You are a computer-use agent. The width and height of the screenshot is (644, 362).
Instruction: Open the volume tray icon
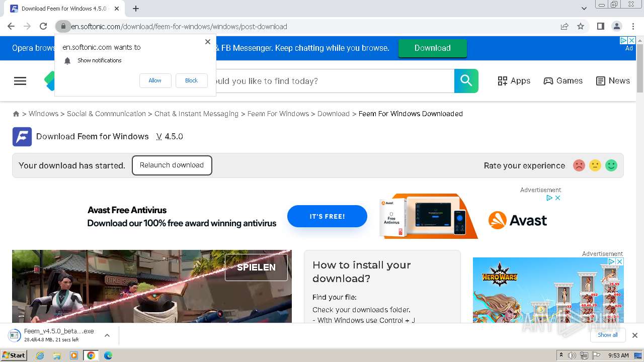click(x=572, y=355)
